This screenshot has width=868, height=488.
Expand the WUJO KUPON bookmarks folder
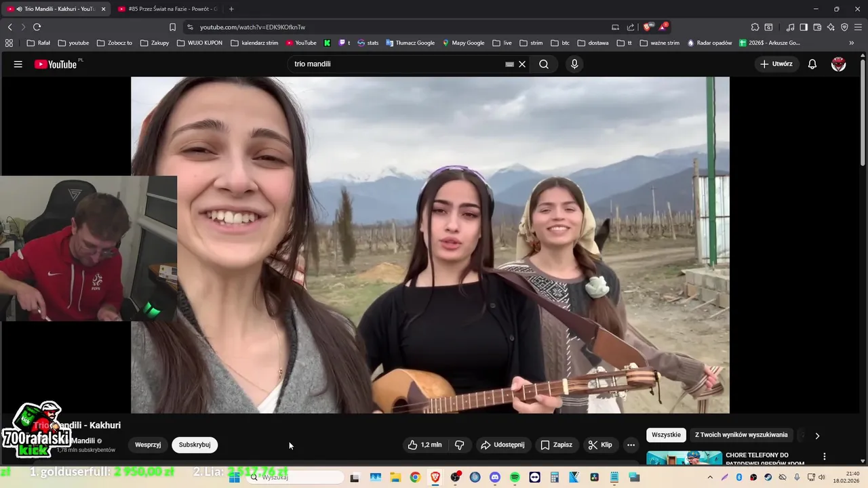[x=199, y=43]
